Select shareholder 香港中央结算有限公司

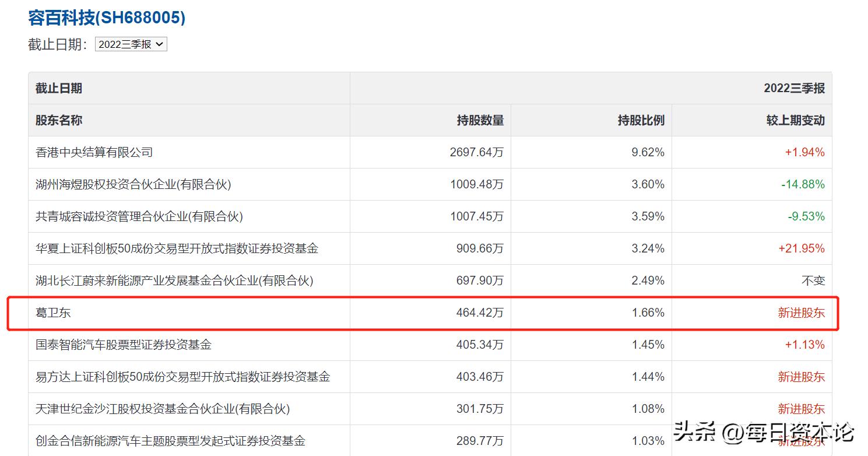[x=94, y=153]
